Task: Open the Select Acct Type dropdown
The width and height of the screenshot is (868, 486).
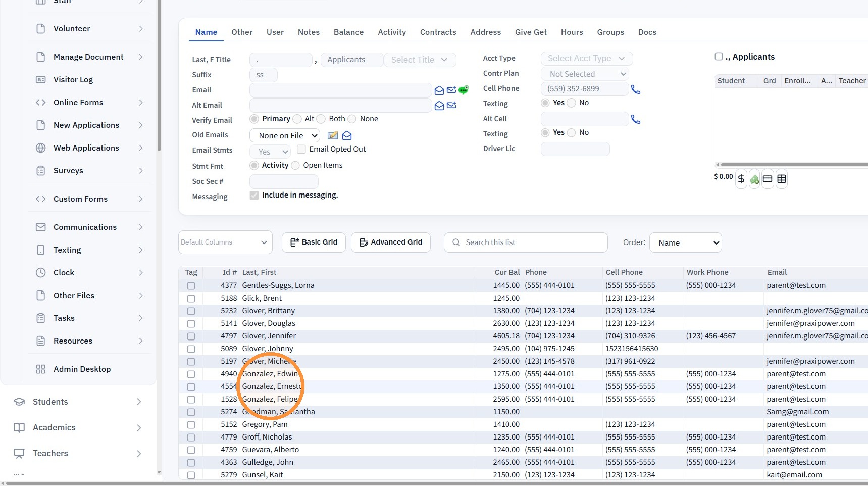Action: pos(587,59)
